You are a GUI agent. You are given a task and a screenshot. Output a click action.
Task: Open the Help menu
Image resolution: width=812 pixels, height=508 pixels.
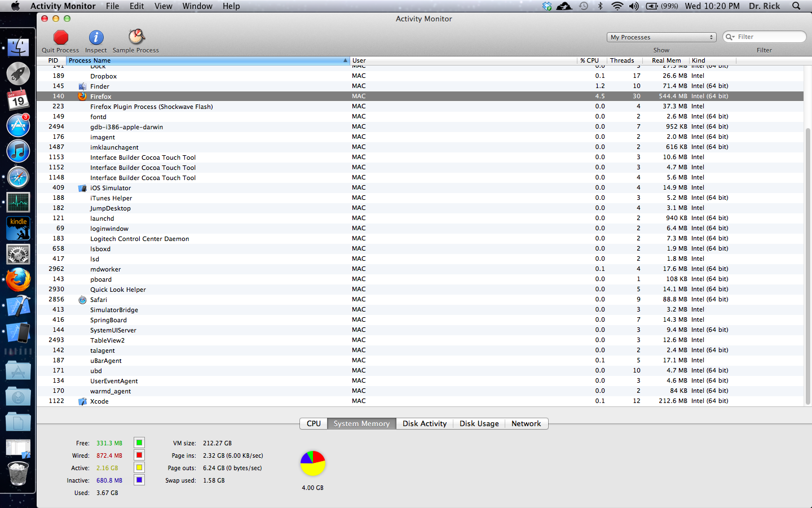[x=231, y=6]
